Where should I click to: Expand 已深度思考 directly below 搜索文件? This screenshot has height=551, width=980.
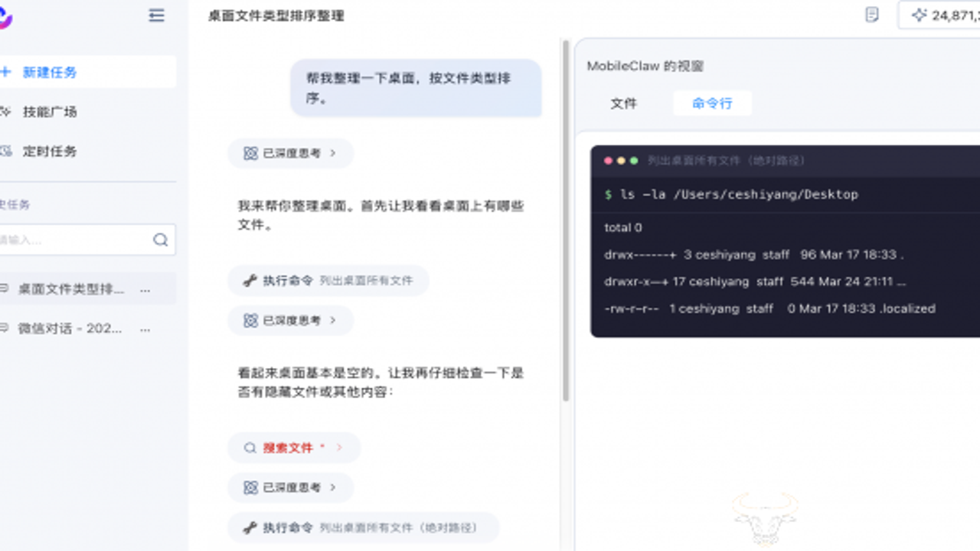[290, 487]
